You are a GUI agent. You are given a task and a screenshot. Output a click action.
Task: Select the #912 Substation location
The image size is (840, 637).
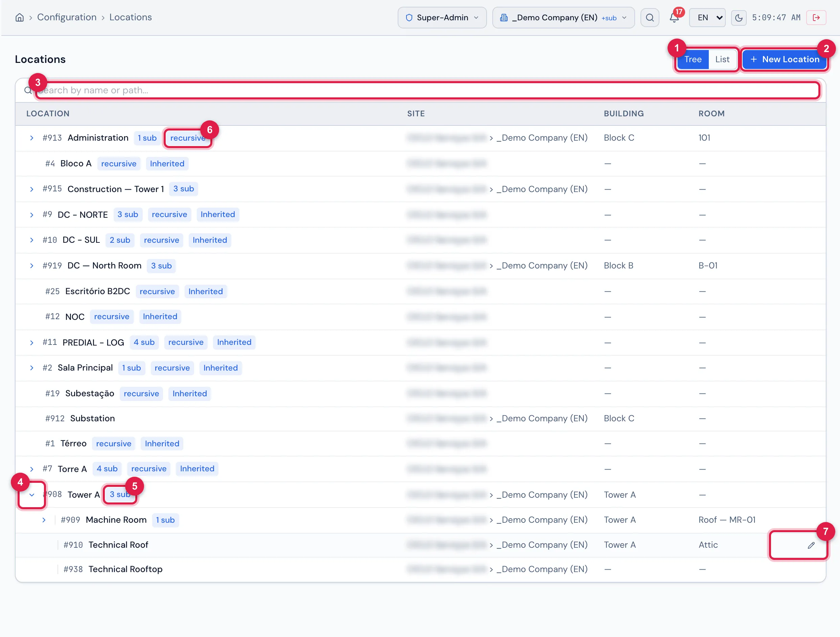pos(92,418)
